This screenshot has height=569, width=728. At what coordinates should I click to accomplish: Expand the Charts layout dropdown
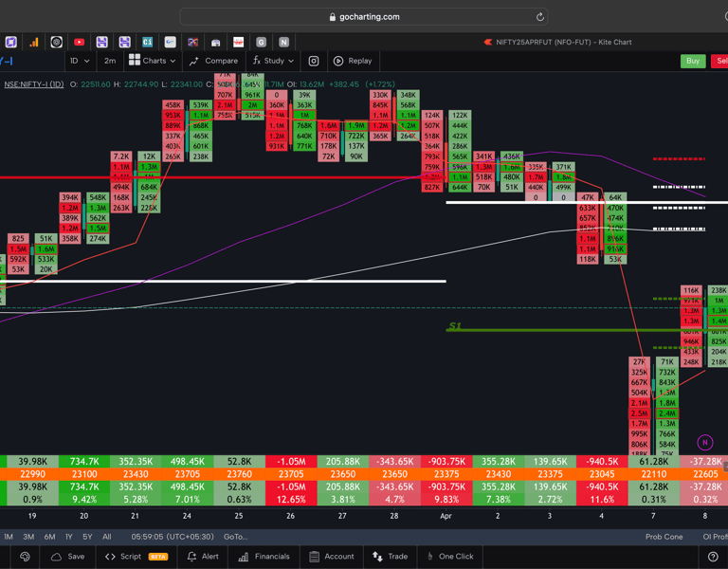coord(153,61)
